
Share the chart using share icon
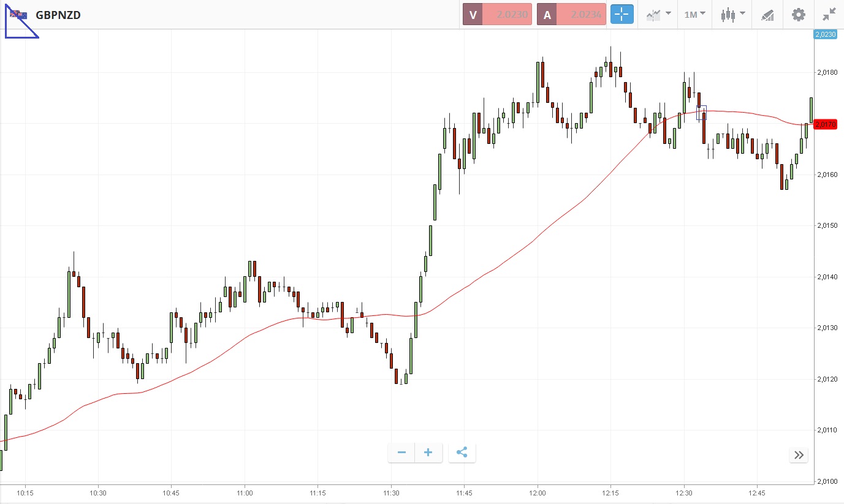[x=462, y=453]
